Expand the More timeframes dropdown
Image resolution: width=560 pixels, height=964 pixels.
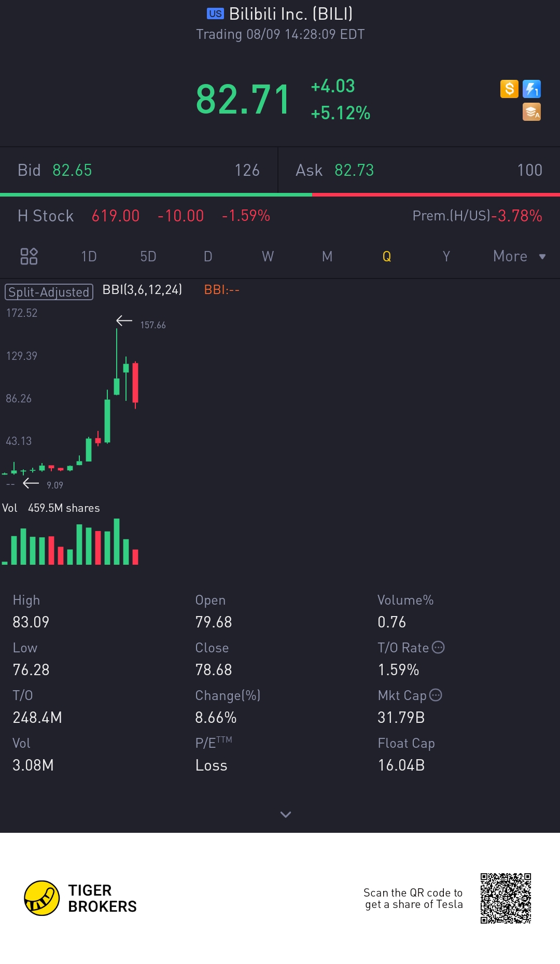[519, 256]
